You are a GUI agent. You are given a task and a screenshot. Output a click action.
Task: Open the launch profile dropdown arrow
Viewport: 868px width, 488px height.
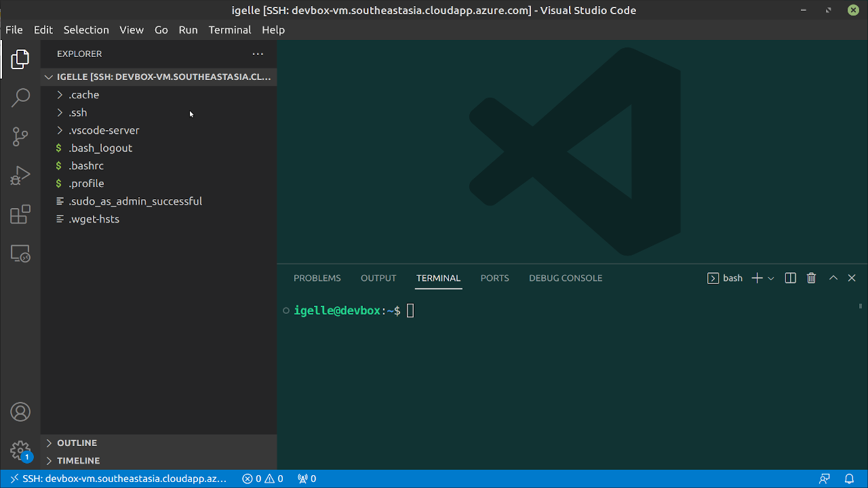tap(771, 279)
